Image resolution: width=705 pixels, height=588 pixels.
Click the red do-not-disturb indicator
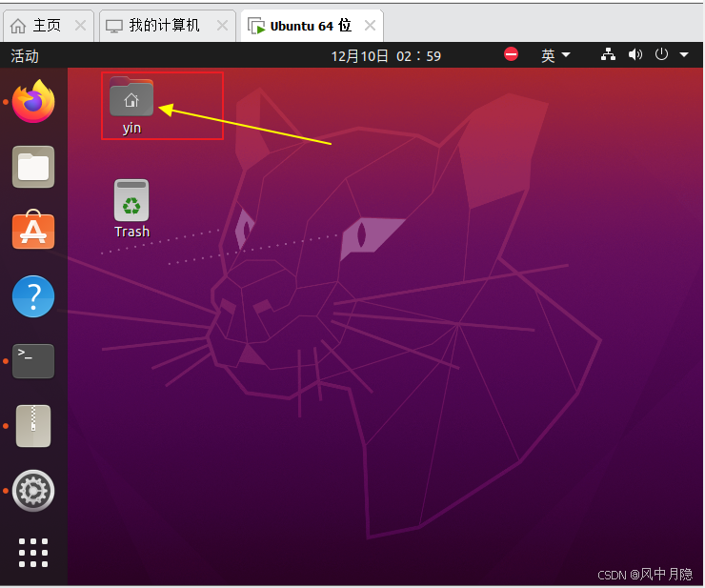click(511, 54)
